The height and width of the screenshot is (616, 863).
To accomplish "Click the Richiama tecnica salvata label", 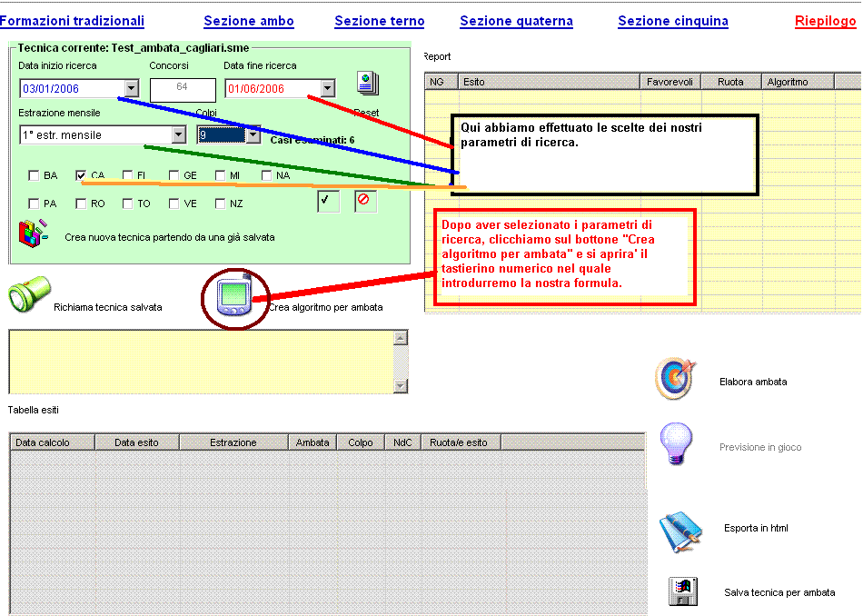I will point(108,307).
